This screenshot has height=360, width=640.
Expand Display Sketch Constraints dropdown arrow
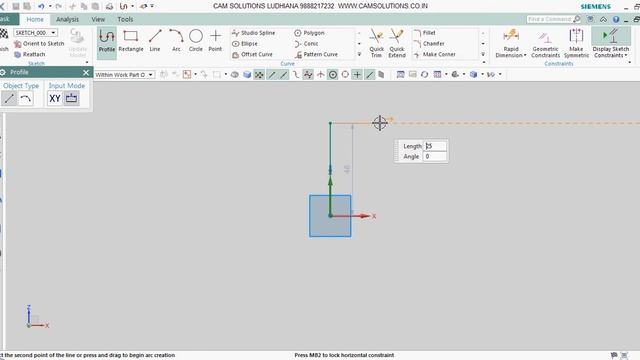(626, 55)
